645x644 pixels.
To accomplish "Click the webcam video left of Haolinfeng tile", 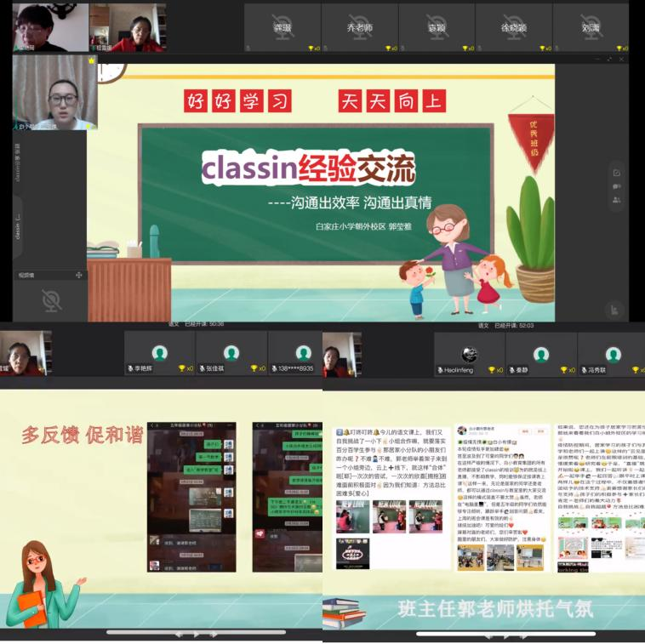I will (342, 355).
